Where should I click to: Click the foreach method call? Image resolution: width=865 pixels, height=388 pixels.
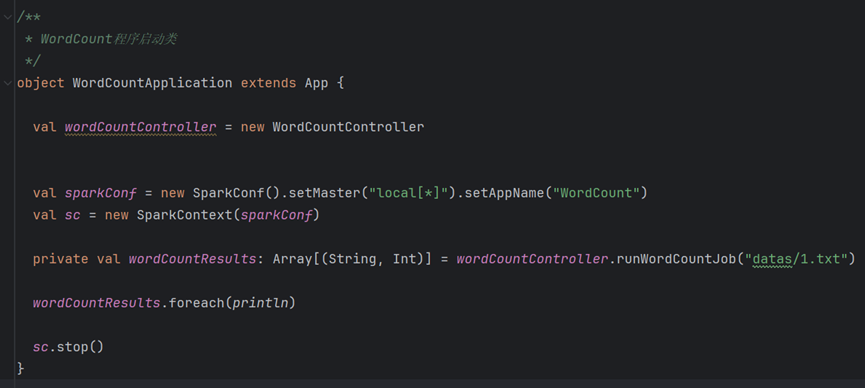point(196,303)
